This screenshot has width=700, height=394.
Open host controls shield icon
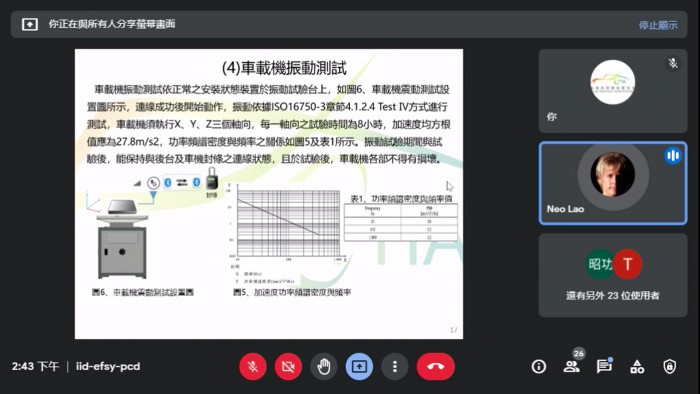(x=669, y=367)
